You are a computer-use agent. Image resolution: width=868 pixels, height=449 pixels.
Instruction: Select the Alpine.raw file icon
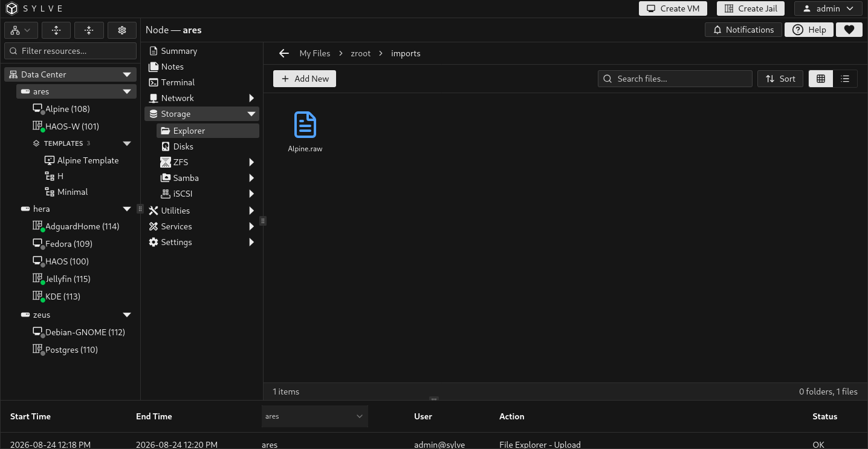[x=305, y=125]
